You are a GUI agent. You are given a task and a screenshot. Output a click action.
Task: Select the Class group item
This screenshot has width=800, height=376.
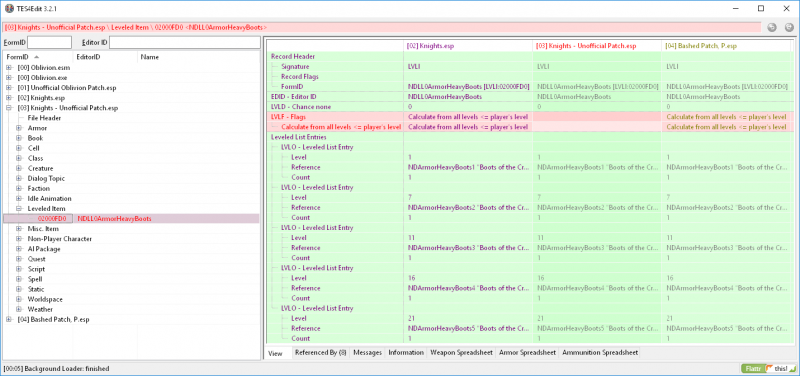coord(35,158)
